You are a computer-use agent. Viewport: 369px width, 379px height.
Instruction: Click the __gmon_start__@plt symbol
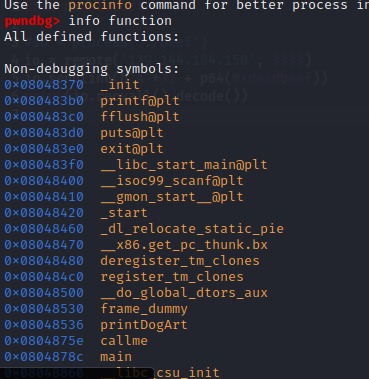172,197
